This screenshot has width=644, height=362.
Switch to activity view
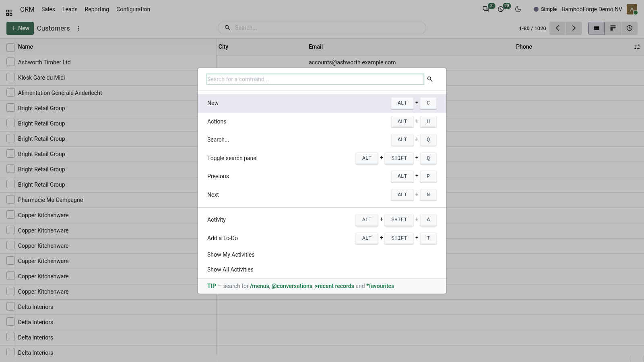[630, 28]
